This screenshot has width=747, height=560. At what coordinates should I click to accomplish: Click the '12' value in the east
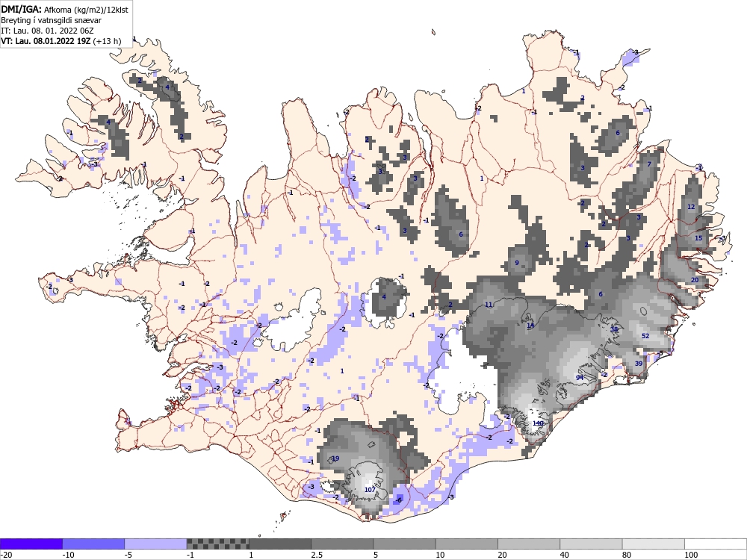[x=691, y=207]
